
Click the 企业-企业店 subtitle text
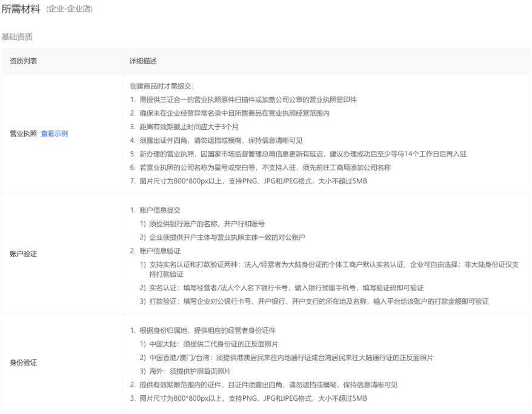point(67,9)
